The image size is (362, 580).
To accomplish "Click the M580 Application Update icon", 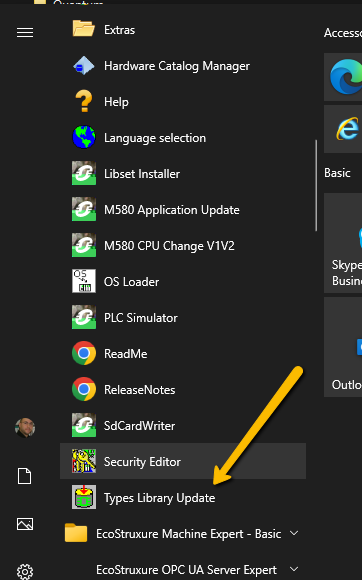I will (x=84, y=209).
